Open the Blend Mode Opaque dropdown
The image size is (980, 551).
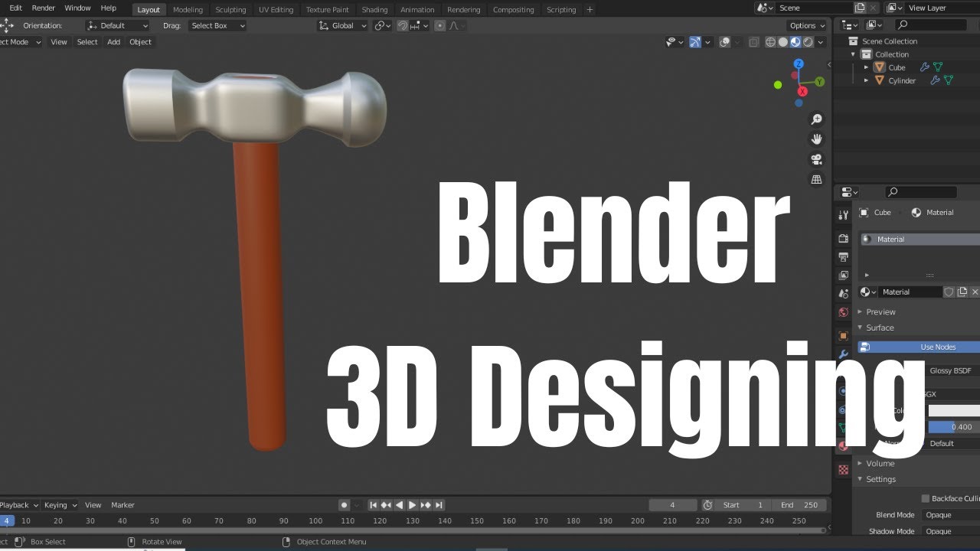(952, 515)
